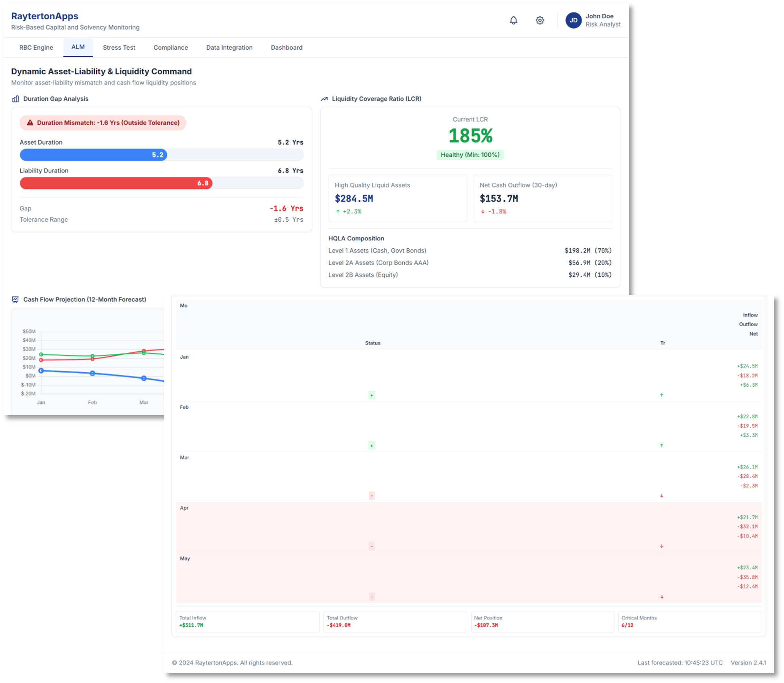Open the Stress Test tab
Viewport: 784px width, 683px height.
119,48
